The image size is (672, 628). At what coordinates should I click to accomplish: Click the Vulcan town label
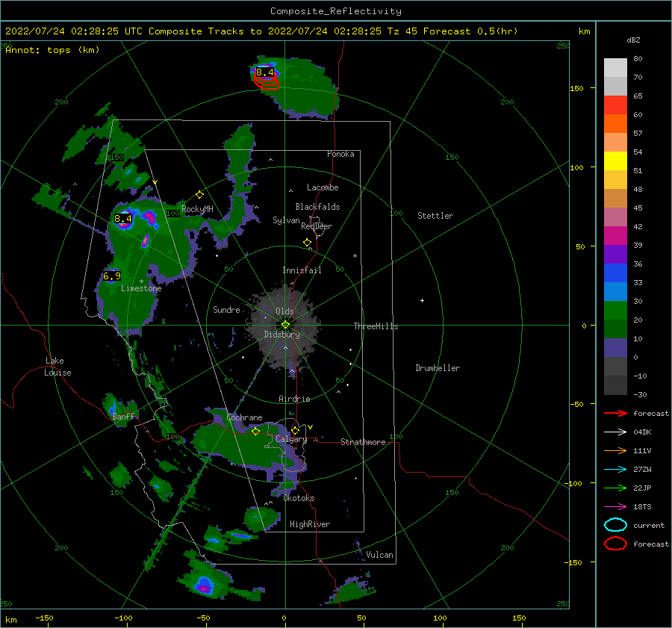click(380, 555)
